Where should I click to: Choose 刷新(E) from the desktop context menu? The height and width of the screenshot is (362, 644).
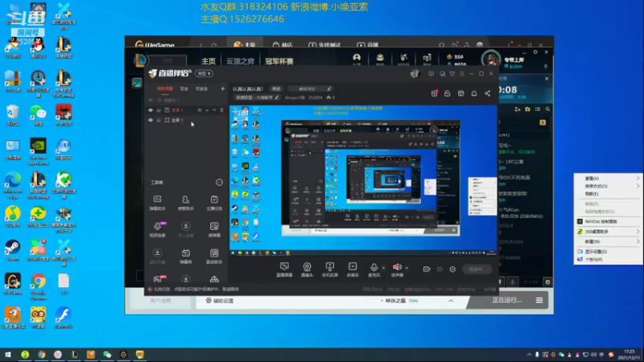pos(609,194)
